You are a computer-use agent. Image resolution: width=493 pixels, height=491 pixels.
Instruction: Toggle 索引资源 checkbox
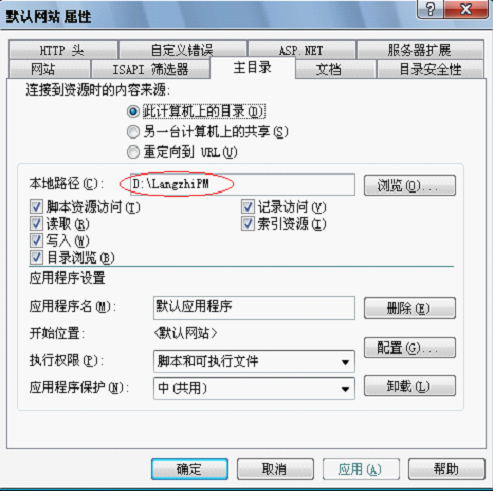point(247,224)
